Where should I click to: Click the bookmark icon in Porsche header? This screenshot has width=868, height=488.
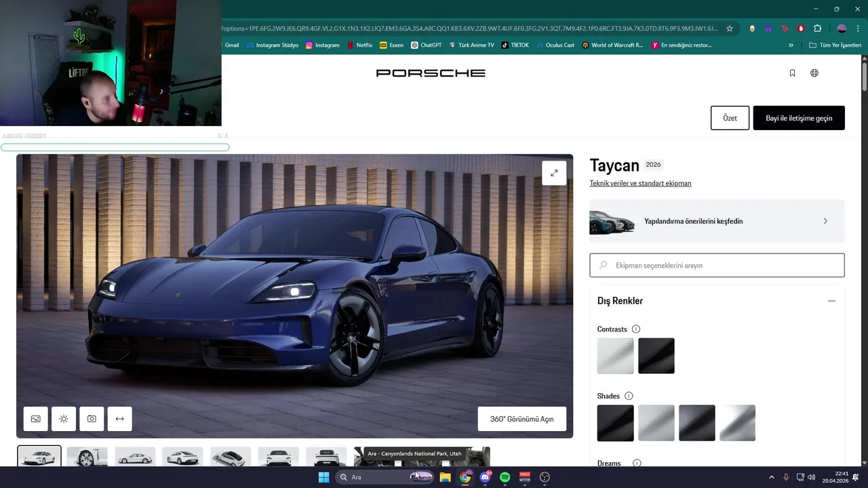(792, 73)
